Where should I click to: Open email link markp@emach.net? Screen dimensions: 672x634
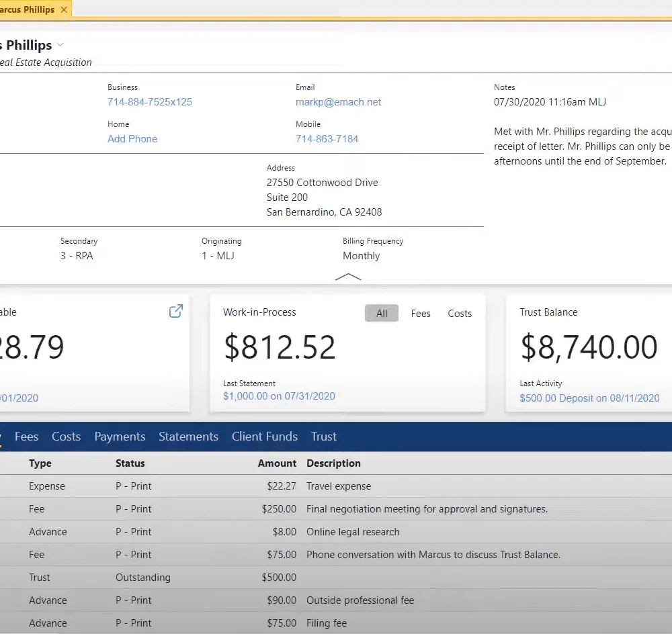tap(338, 102)
